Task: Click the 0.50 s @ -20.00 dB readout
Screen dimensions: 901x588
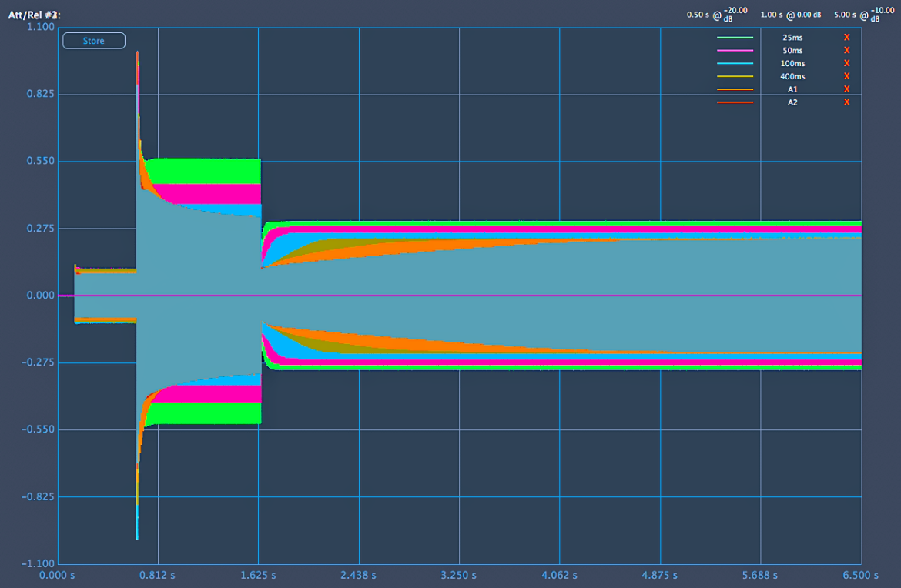Action: pos(717,15)
